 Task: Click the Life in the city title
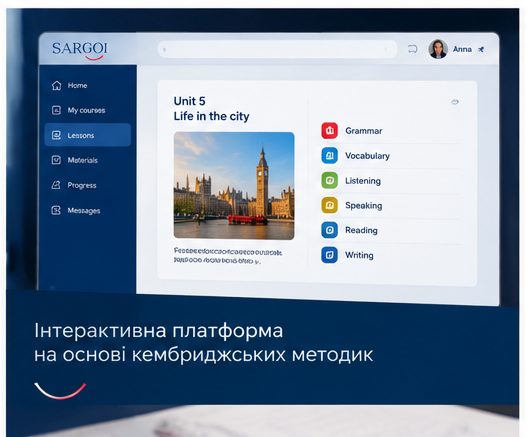coord(211,116)
